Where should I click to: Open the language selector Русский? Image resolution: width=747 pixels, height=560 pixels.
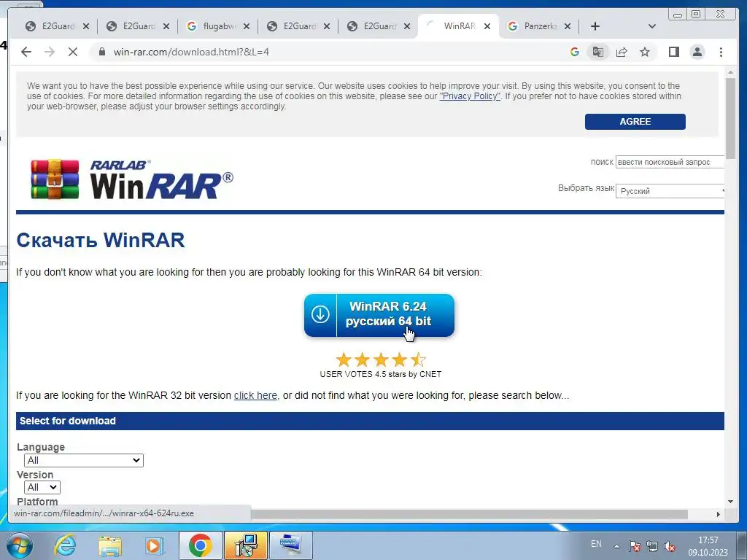pos(670,191)
